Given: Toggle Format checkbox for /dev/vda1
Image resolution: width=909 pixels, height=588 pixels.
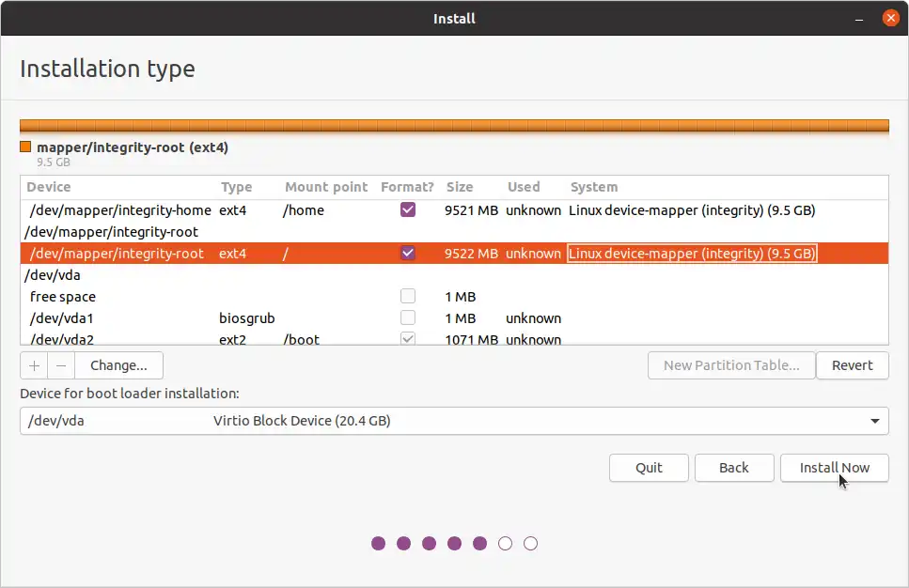Looking at the screenshot, I should [408, 317].
